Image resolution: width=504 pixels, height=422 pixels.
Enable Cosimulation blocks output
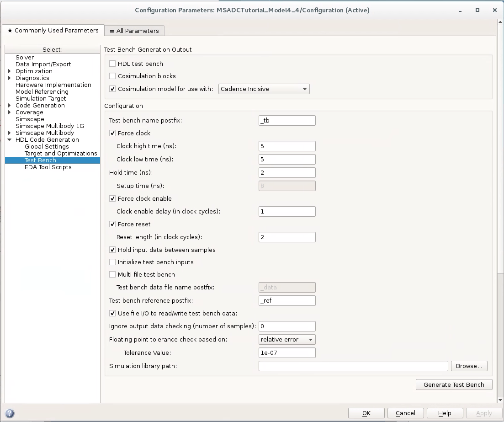[x=112, y=76]
